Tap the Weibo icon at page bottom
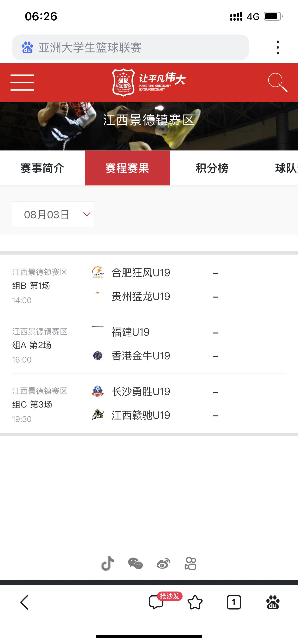This screenshot has height=644, width=298. click(x=163, y=563)
